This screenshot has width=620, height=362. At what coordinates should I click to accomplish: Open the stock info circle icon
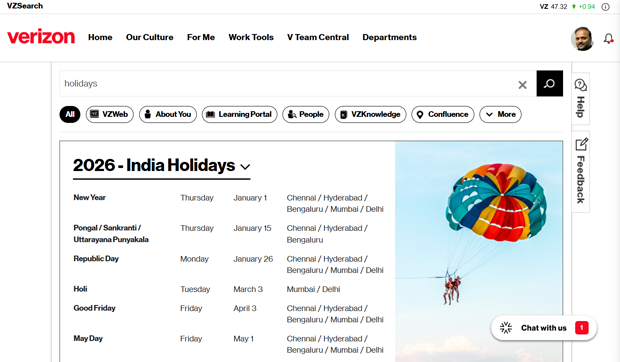(605, 7)
